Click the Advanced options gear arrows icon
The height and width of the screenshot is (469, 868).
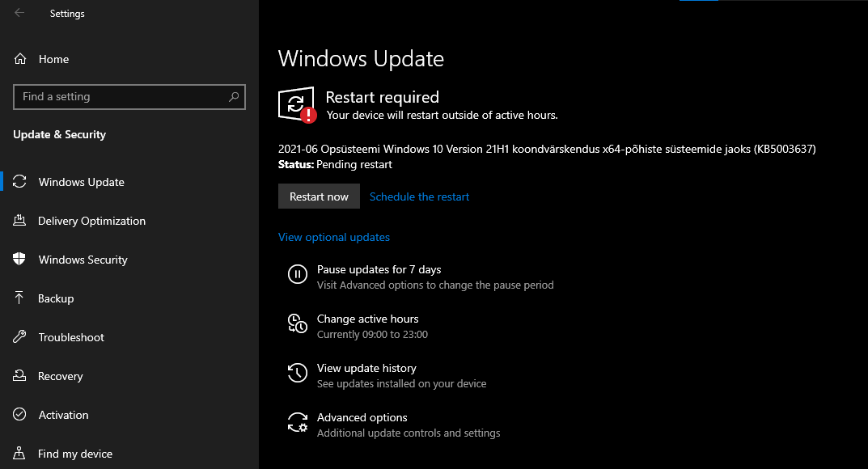coord(297,422)
